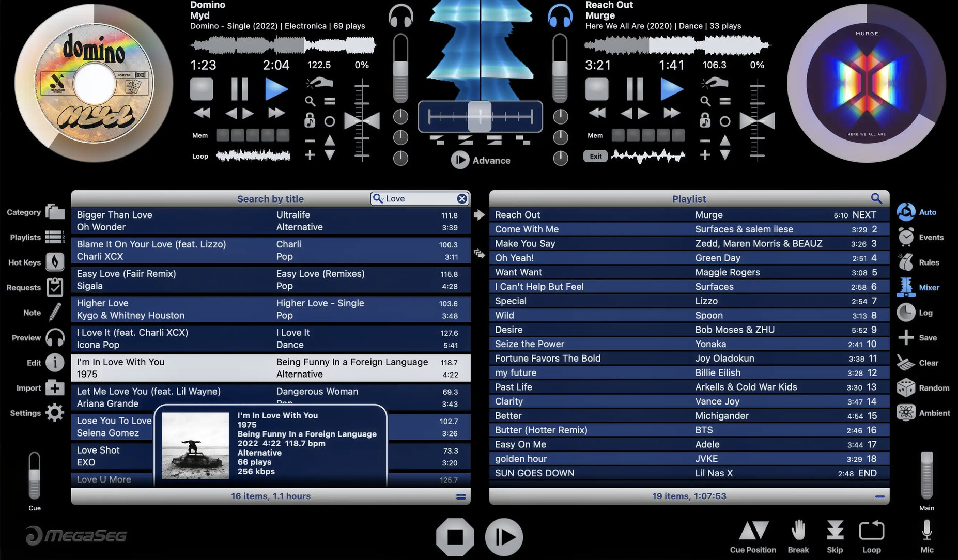Toggle left deck headphones cue

click(x=401, y=15)
